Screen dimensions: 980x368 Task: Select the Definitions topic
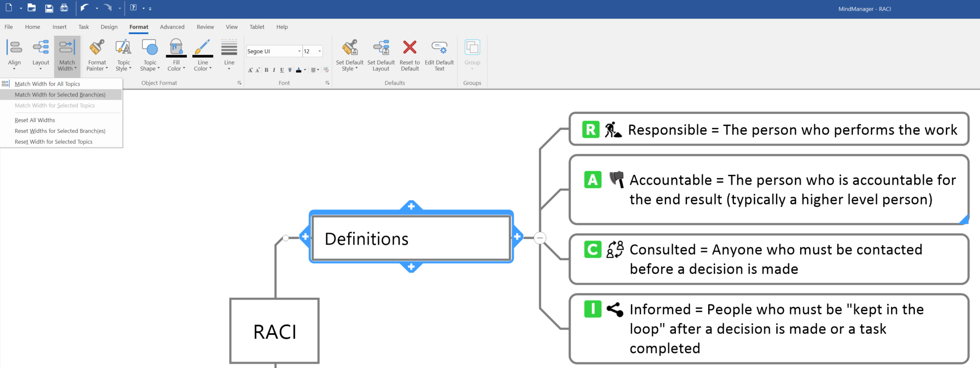pyautogui.click(x=411, y=238)
